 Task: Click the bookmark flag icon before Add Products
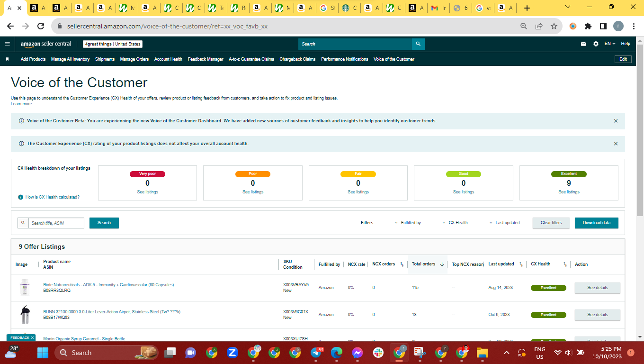8,59
